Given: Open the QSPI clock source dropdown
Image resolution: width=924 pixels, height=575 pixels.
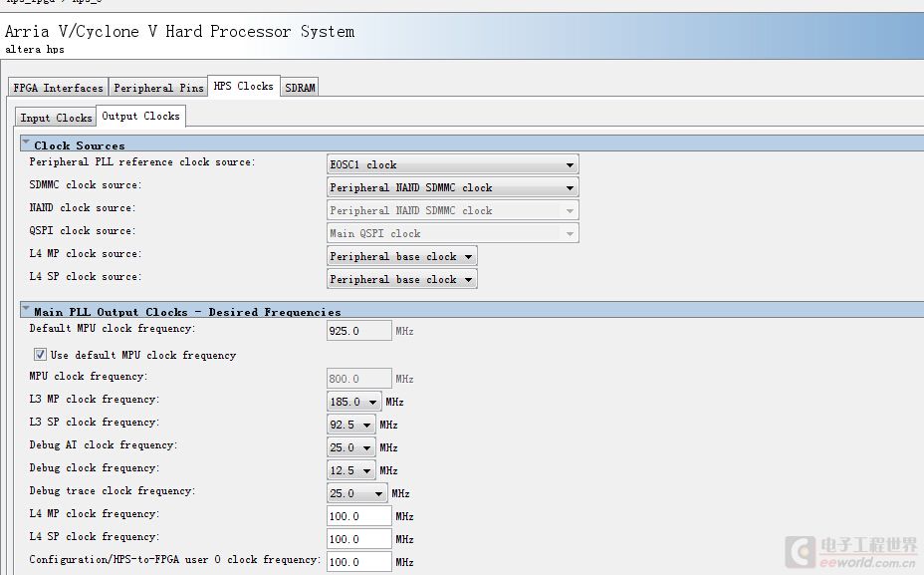Looking at the screenshot, I should click(x=453, y=233).
